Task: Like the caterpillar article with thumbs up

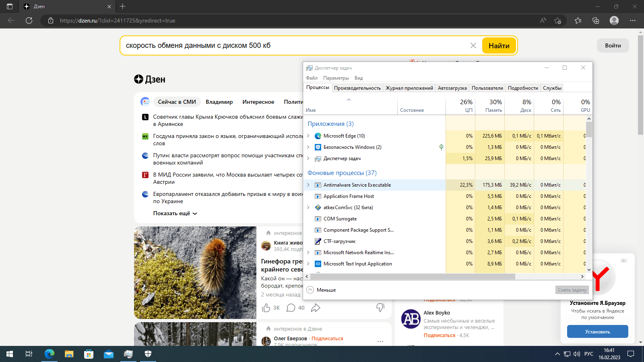Action: click(266, 308)
